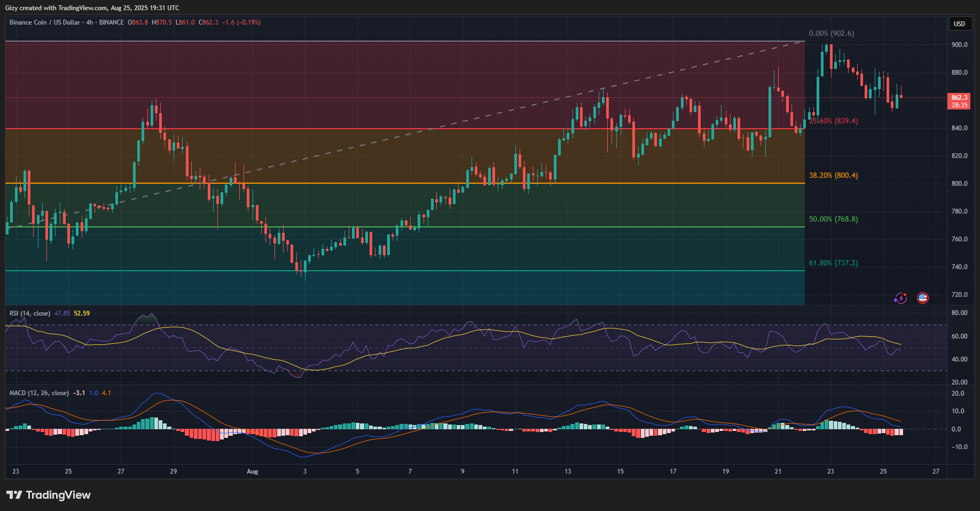Screen dimensions: 980x511
Task: Click the 3 date on the time axis
Action: (x=305, y=471)
